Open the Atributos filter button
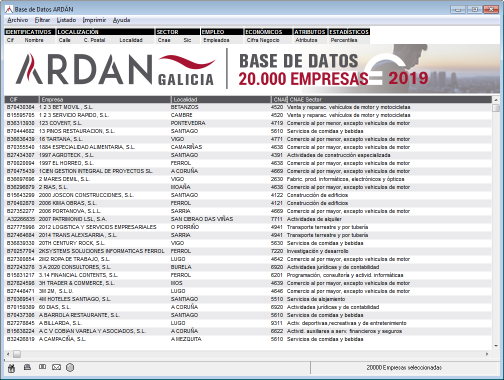 coord(306,40)
